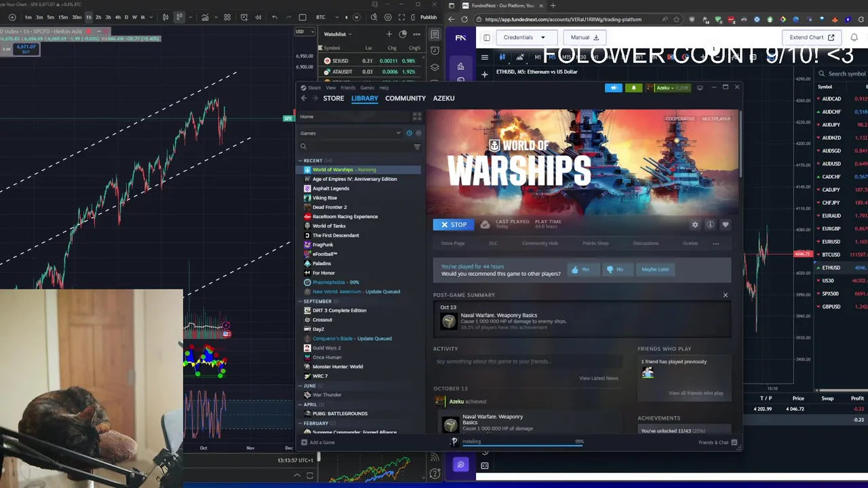Toggle sort by recent activity clock icon
868x488 pixels.
pos(409,133)
